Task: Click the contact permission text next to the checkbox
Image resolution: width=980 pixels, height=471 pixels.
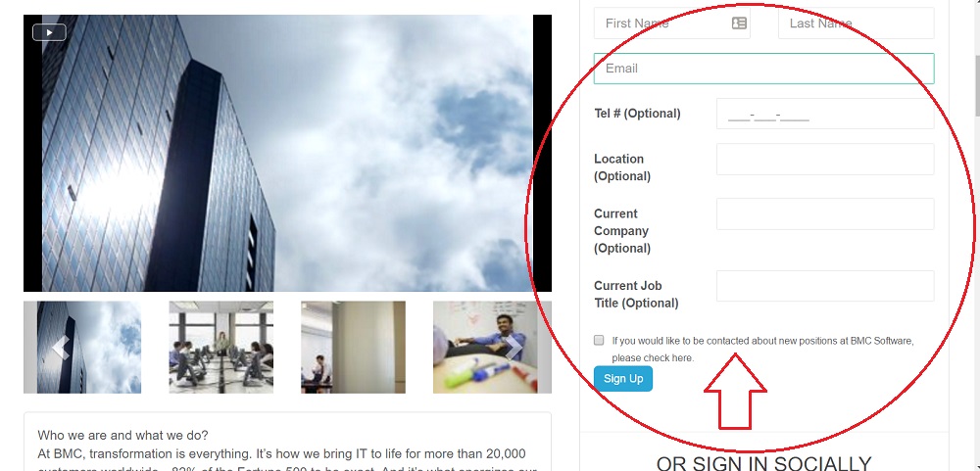Action: [x=762, y=350]
